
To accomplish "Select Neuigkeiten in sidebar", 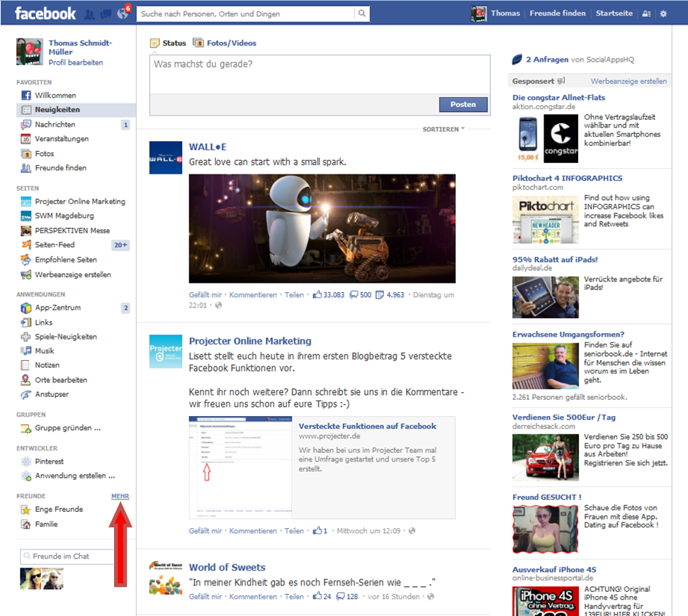I will 76,110.
